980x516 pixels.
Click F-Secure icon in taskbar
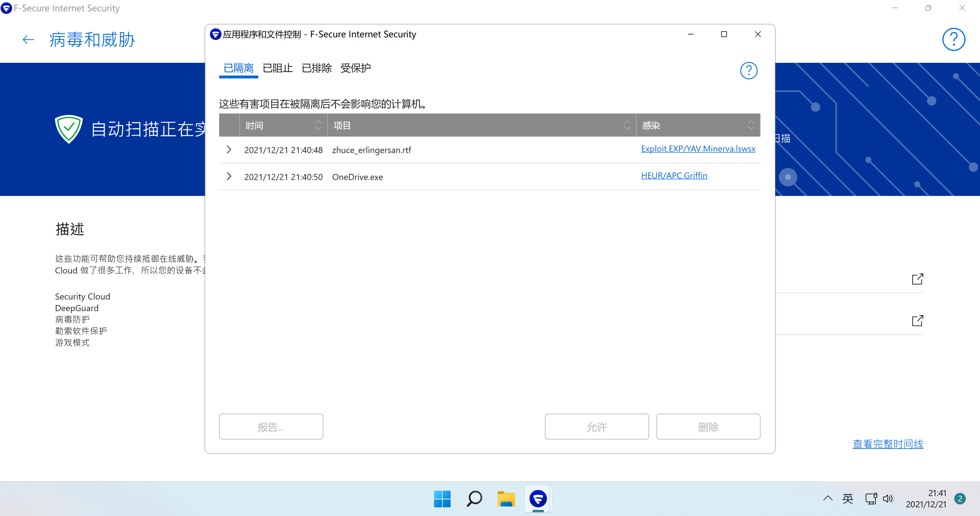click(538, 499)
